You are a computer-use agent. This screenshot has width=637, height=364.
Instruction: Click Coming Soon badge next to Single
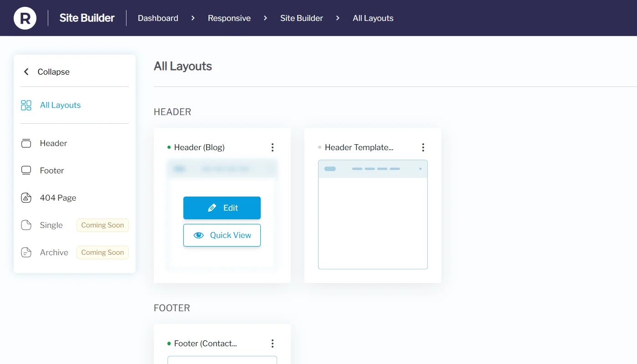click(x=102, y=225)
